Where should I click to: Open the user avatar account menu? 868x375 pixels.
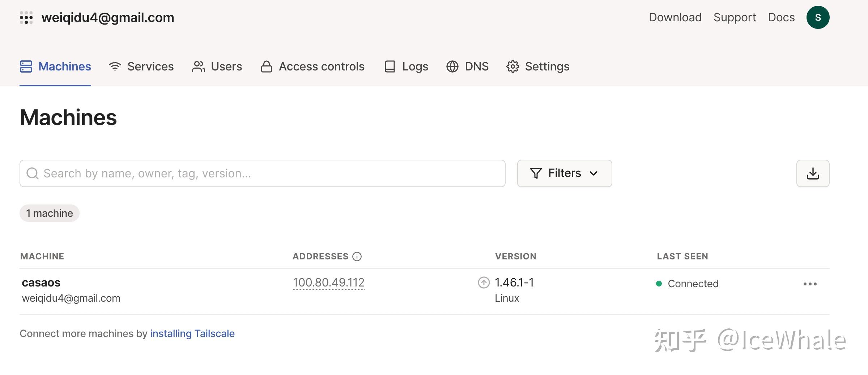coord(818,18)
